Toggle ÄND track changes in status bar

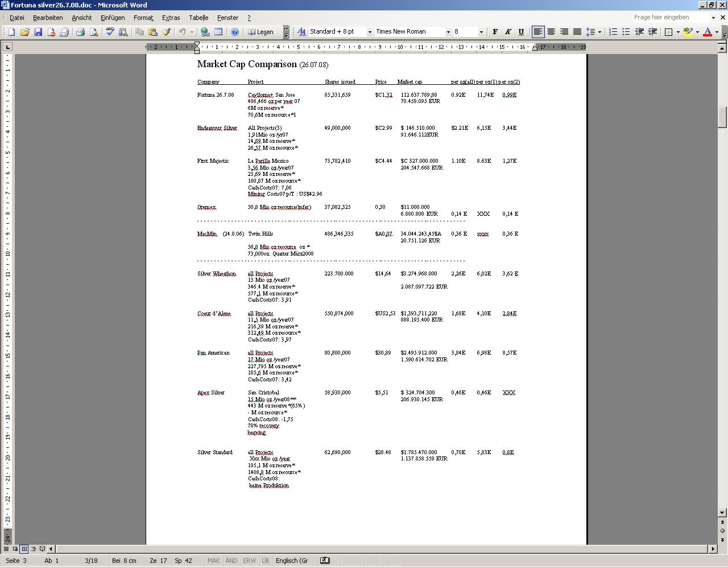click(x=231, y=561)
